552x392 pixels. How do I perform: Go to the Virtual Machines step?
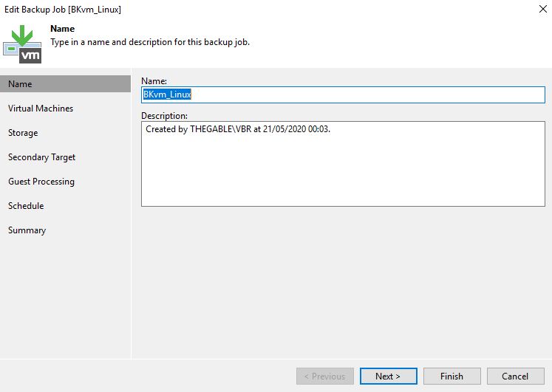pyautogui.click(x=41, y=109)
